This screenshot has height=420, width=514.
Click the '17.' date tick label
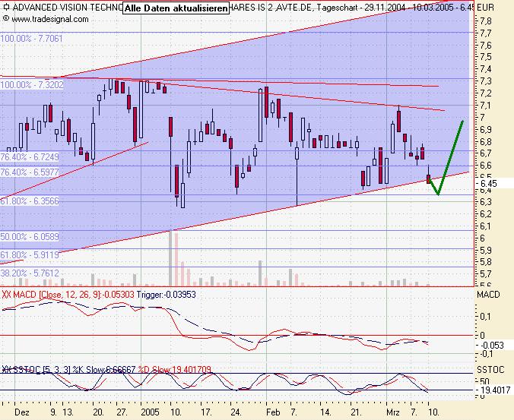pyautogui.click(x=206, y=412)
